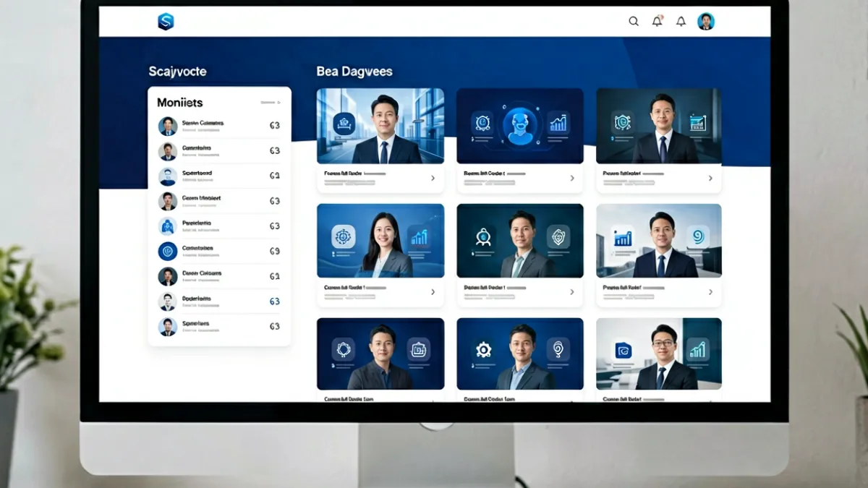Viewport: 868px width, 488px height.
Task: Open chevron under the teal-background man card
Action: point(572,292)
